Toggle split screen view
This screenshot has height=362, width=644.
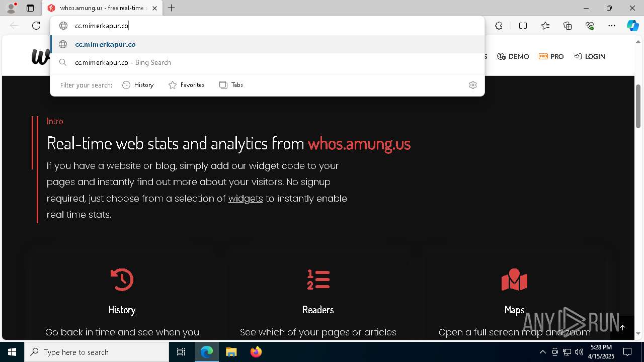(x=523, y=26)
